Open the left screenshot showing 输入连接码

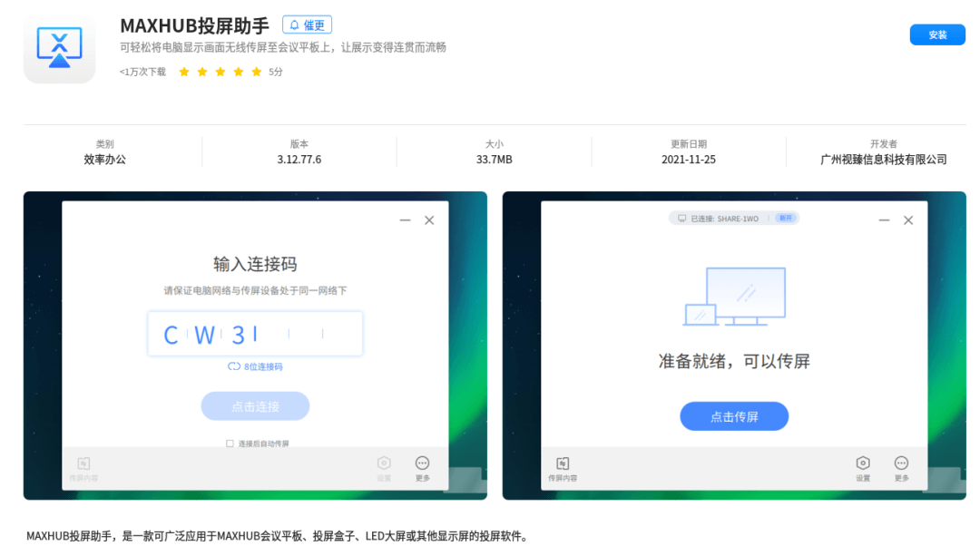pos(255,346)
